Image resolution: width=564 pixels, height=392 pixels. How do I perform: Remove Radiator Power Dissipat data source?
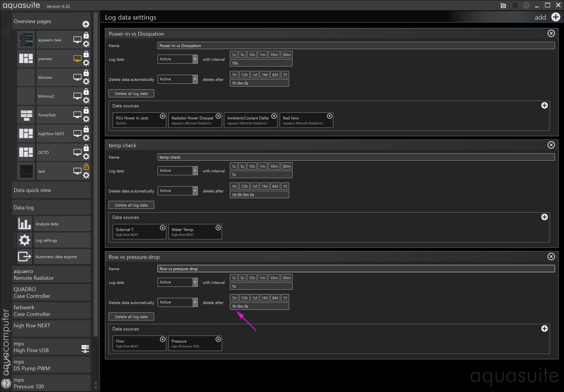[218, 116]
